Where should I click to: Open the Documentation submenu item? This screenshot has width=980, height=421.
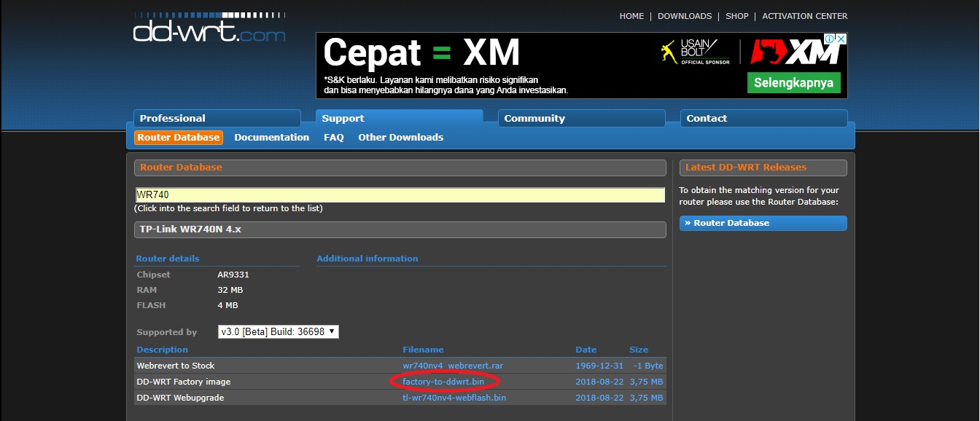[x=272, y=137]
